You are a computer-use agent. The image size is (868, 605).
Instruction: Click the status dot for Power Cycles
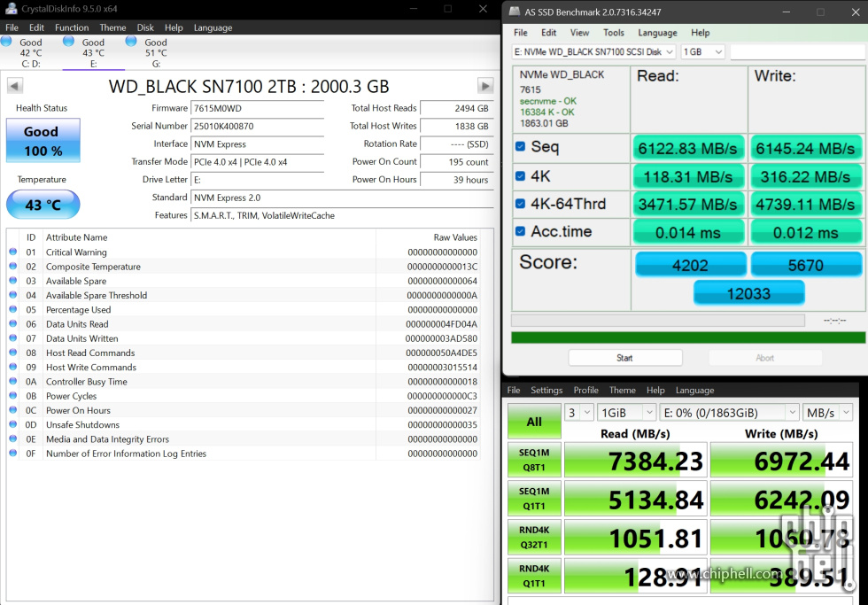click(x=12, y=396)
